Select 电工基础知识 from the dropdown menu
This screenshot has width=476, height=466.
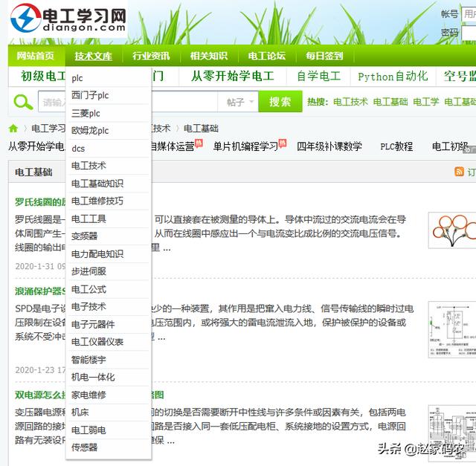point(109,184)
